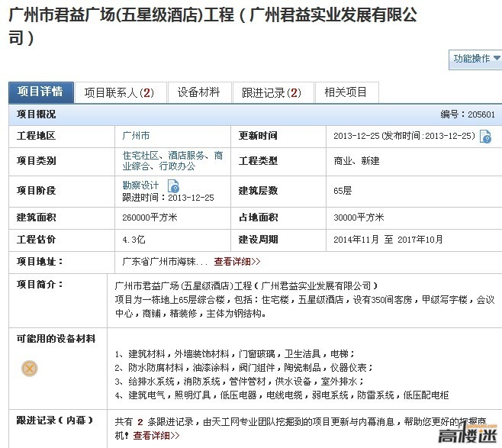Click the 4.3亿 estimated cost value

[x=134, y=240]
